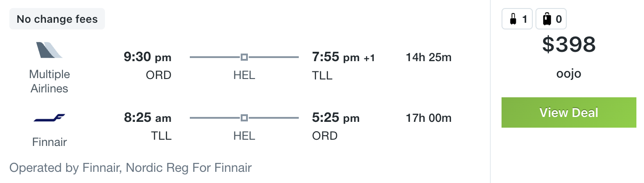Click the 9:30 pm departure time
This screenshot has width=644, height=183.
147,57
